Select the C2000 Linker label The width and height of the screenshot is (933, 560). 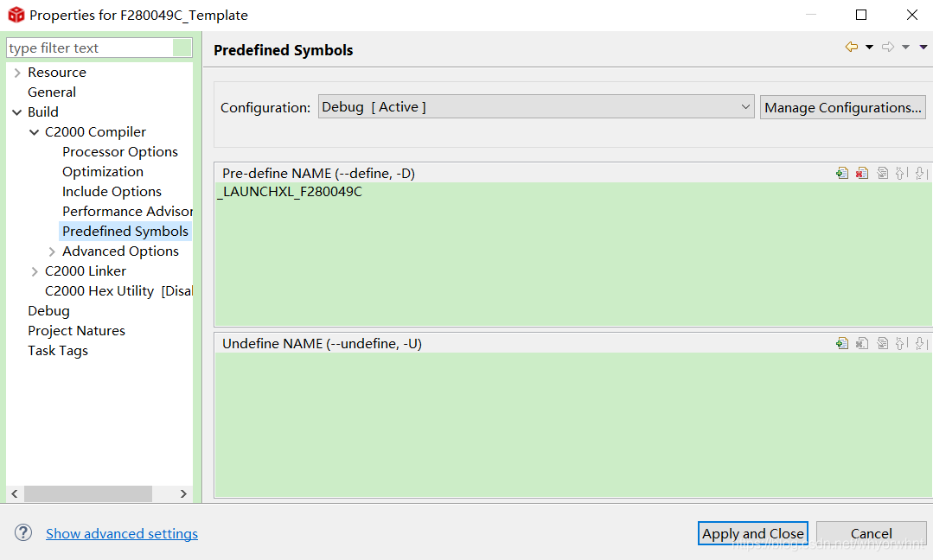coord(86,271)
